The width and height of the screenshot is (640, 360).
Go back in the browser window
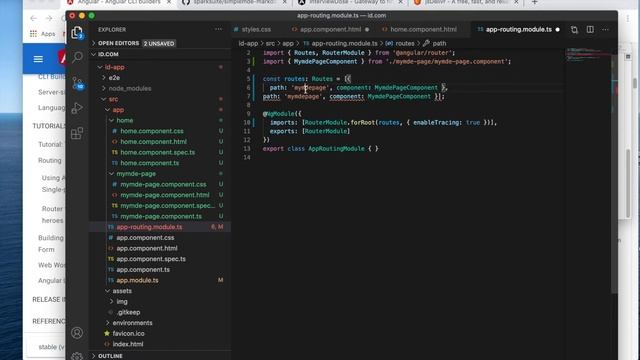click(x=33, y=18)
